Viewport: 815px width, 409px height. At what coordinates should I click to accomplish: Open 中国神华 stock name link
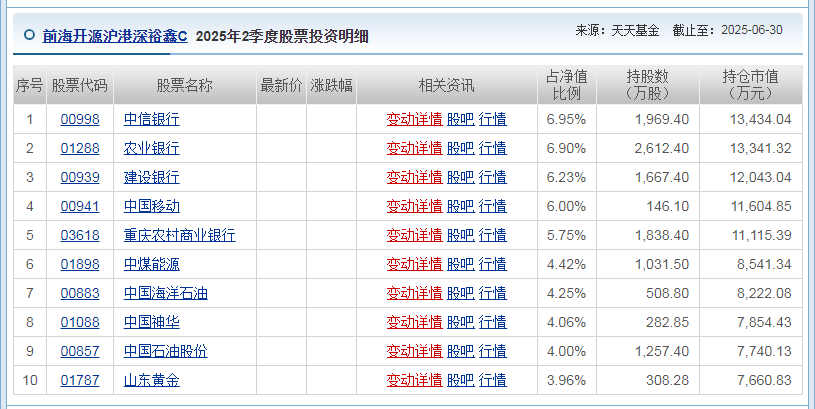[x=152, y=323]
